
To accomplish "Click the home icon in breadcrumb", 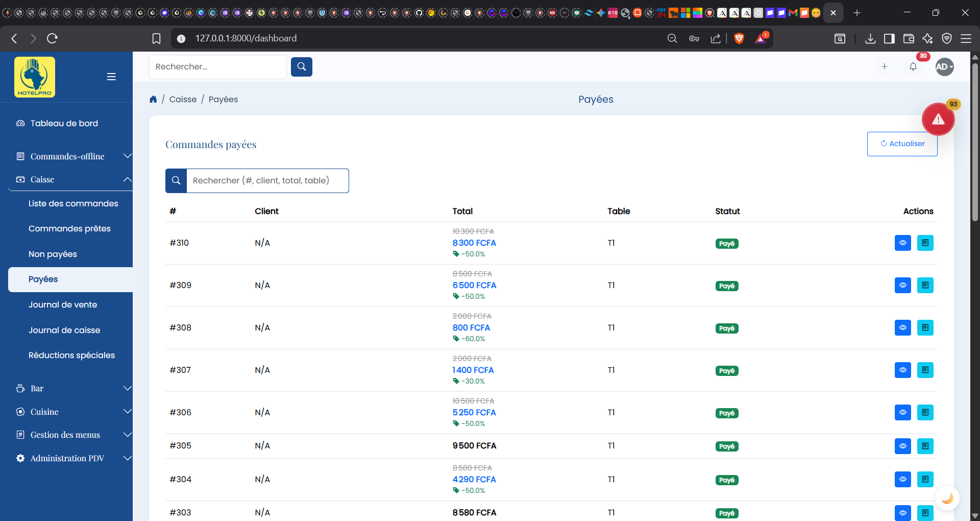I will 153,99.
